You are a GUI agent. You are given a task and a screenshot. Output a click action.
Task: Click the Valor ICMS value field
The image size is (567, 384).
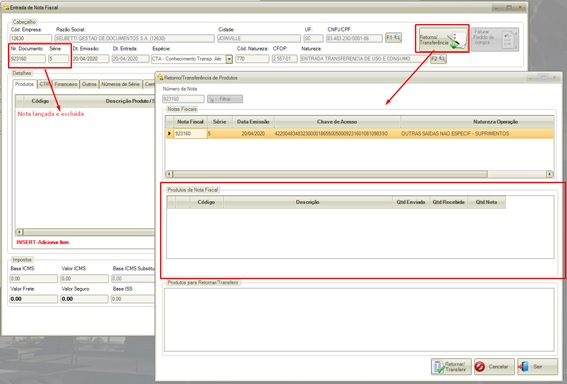pos(84,278)
